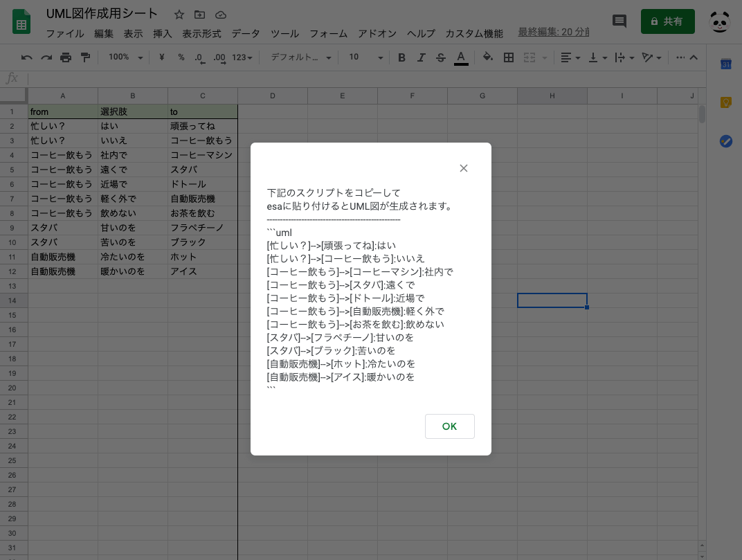
Task: Open the comment history icon
Action: [x=619, y=21]
